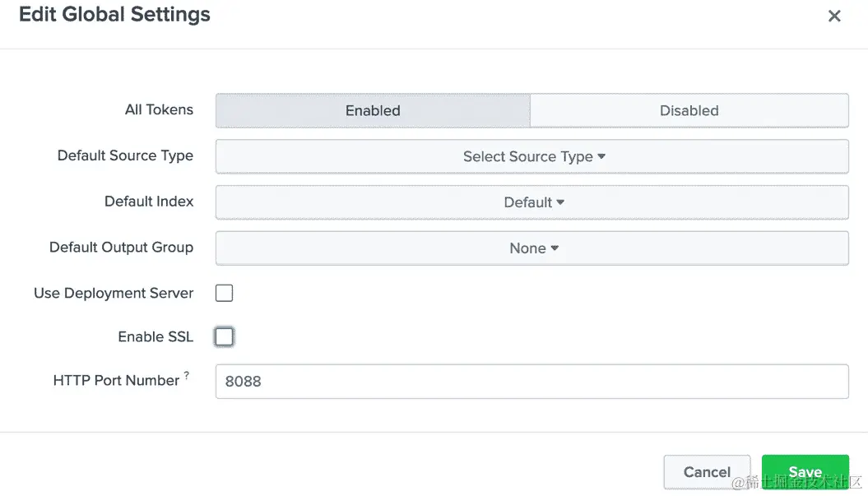Click the Default Output Group label
The image size is (868, 496).
pyautogui.click(x=121, y=248)
